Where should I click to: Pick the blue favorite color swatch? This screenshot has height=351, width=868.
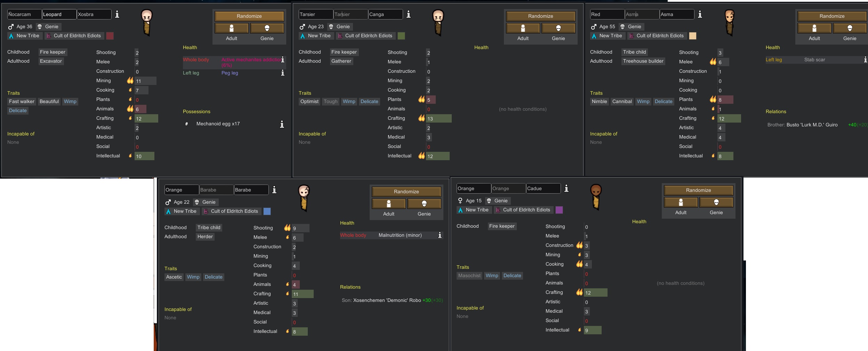pos(267,211)
